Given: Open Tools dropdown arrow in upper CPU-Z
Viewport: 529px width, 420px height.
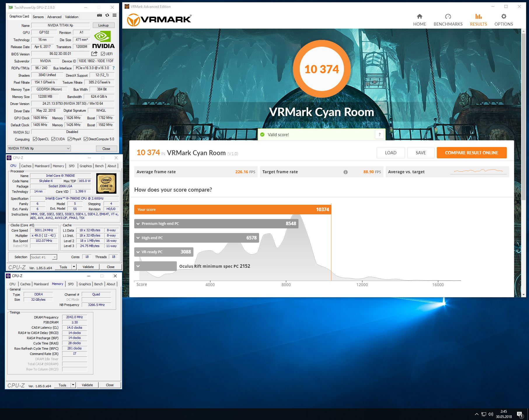Looking at the screenshot, I should (x=74, y=267).
